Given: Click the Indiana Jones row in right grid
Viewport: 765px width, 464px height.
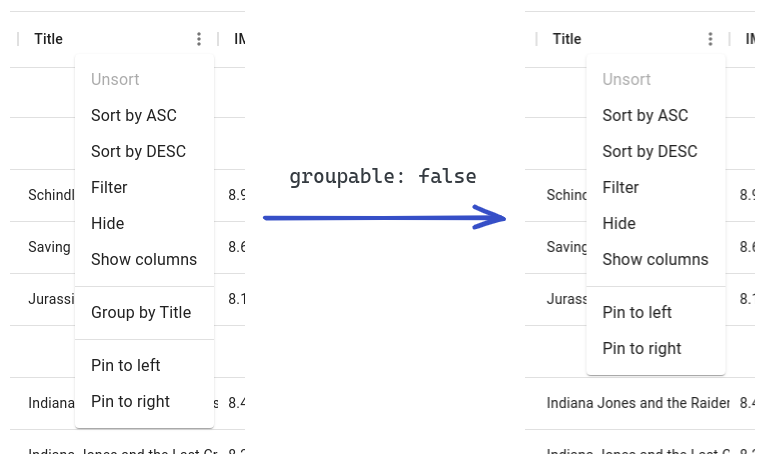Looking at the screenshot, I should [x=637, y=403].
